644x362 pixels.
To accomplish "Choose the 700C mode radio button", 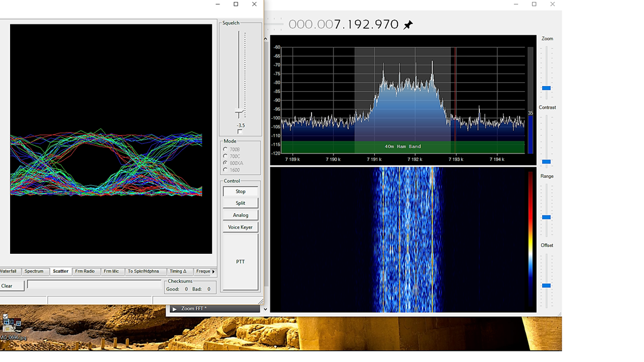I will point(226,156).
